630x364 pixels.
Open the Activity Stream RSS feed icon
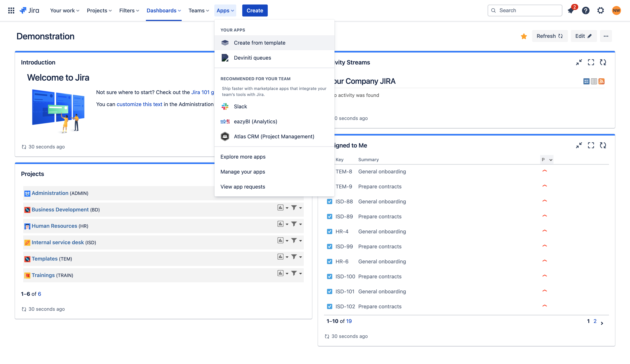coord(601,81)
